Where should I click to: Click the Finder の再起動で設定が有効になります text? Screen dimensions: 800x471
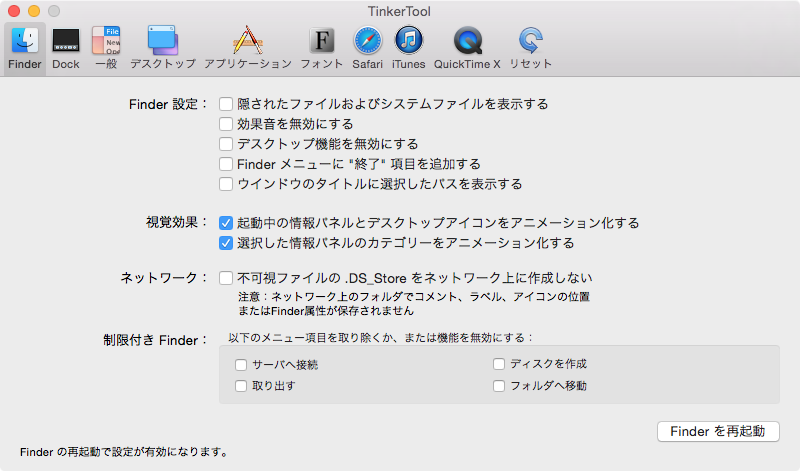124,452
